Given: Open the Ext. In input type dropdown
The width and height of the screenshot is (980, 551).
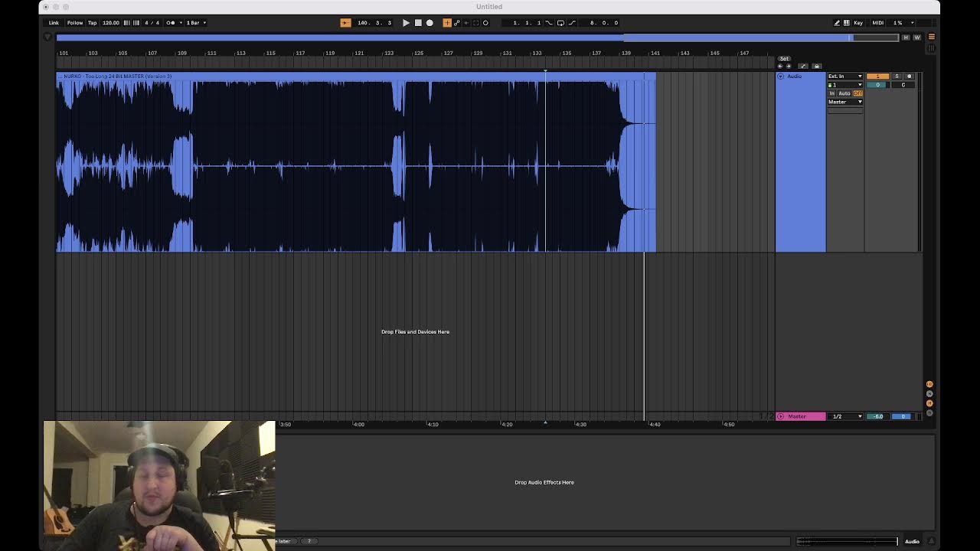Looking at the screenshot, I should pyautogui.click(x=845, y=77).
